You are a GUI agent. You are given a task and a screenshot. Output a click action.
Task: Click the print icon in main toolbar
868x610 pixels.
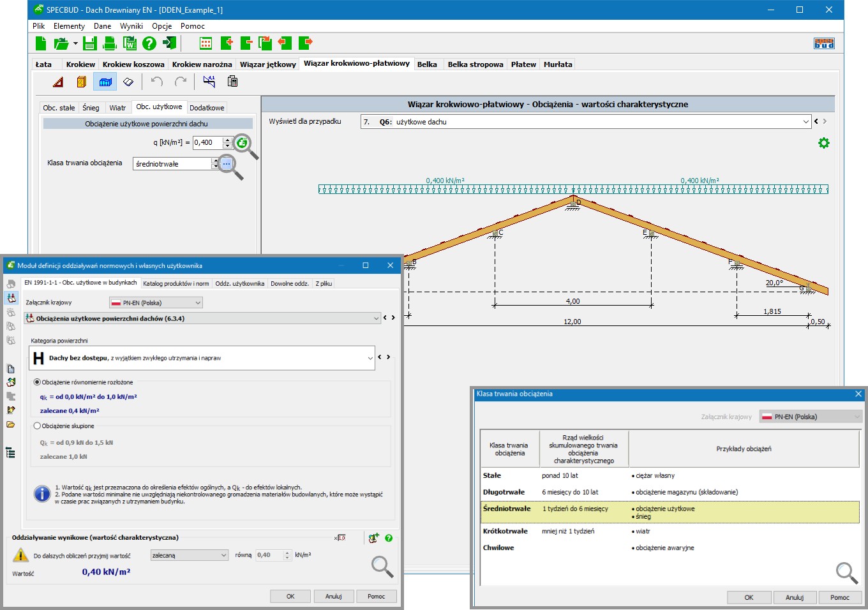[x=110, y=43]
